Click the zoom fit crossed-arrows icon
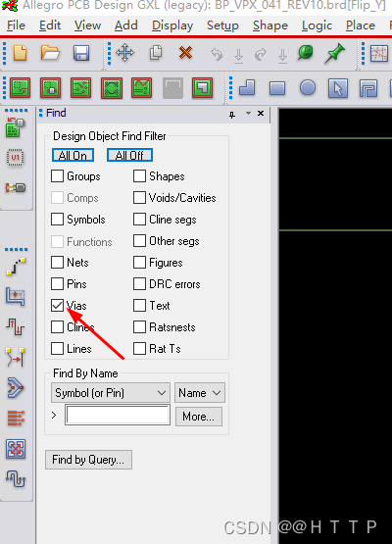 (16, 449)
